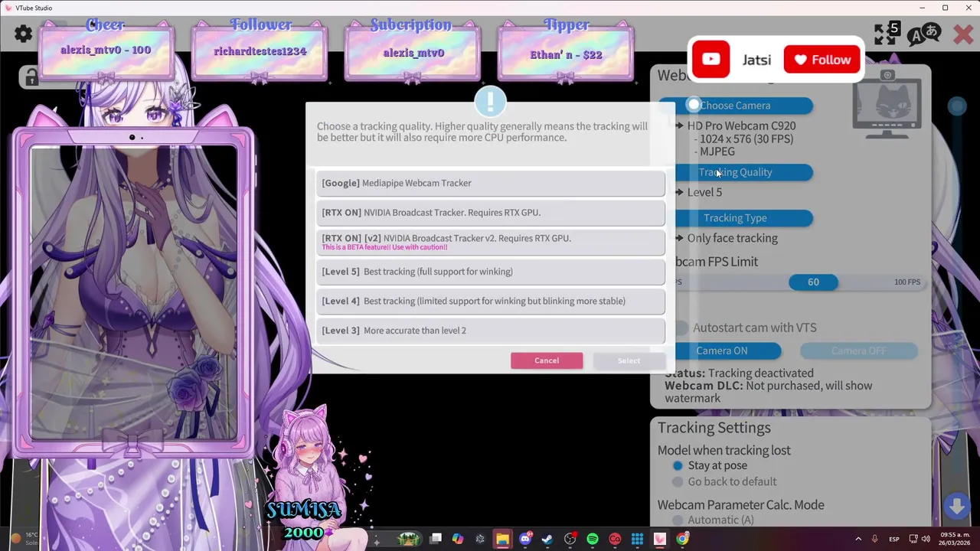Open the VTube Studio taskbar icon
Viewport: 980px width, 551px height.
[659, 539]
